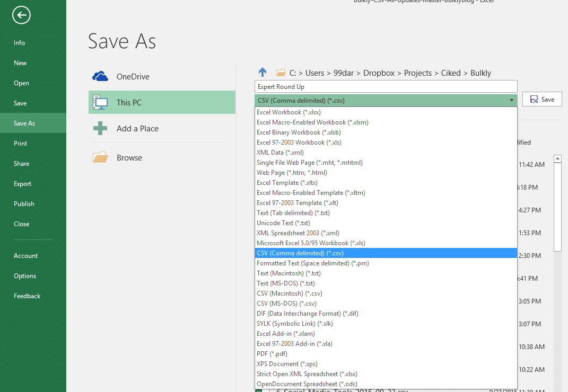Select Web Page (*.htm, *.html) format
This screenshot has width=568, height=392.
click(x=386, y=173)
